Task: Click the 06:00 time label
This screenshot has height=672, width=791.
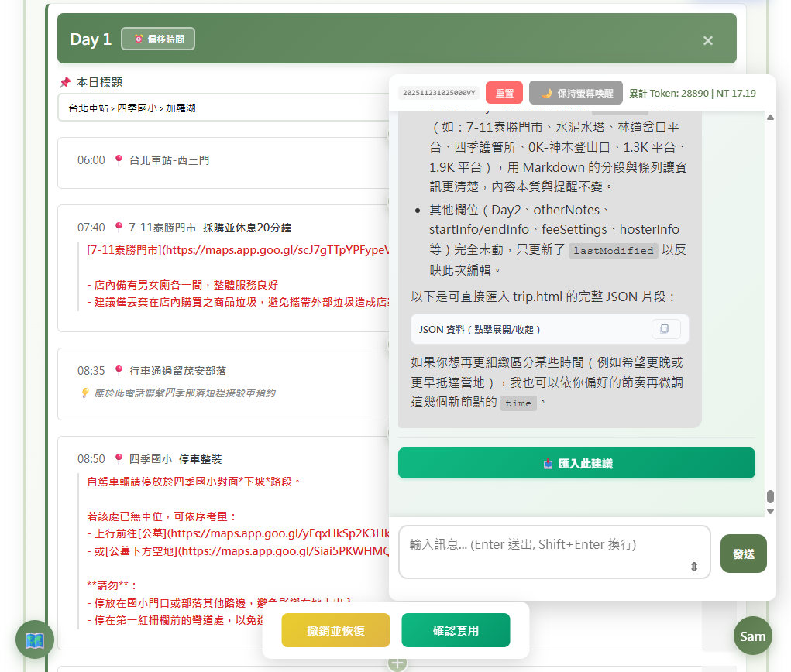Action: coord(91,160)
